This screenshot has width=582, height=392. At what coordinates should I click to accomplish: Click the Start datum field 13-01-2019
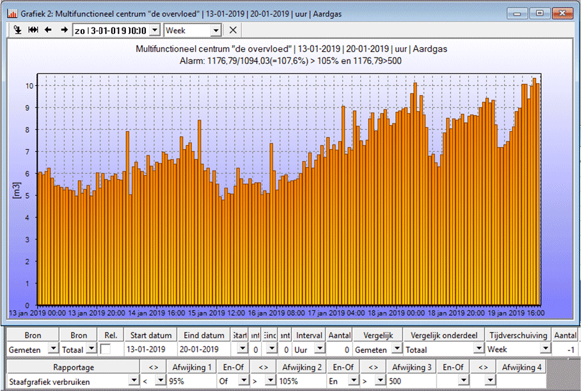pyautogui.click(x=151, y=349)
